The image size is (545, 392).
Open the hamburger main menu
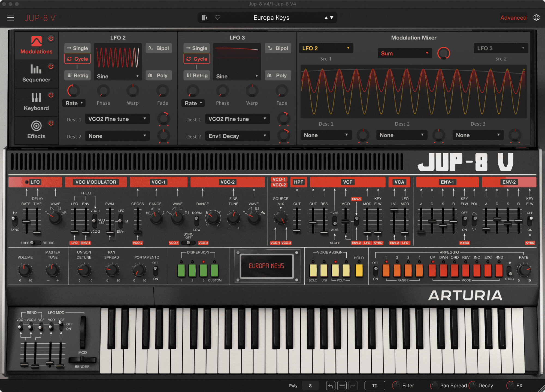(x=11, y=18)
